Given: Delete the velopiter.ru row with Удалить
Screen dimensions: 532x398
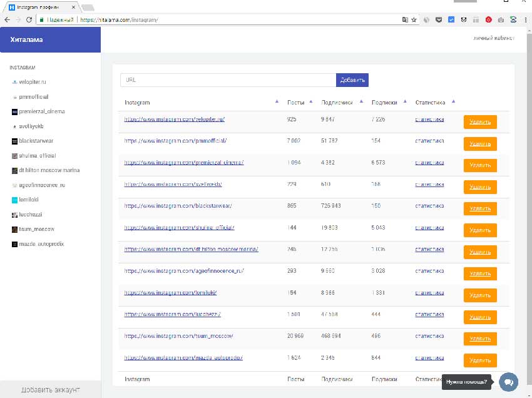Looking at the screenshot, I should tap(479, 122).
